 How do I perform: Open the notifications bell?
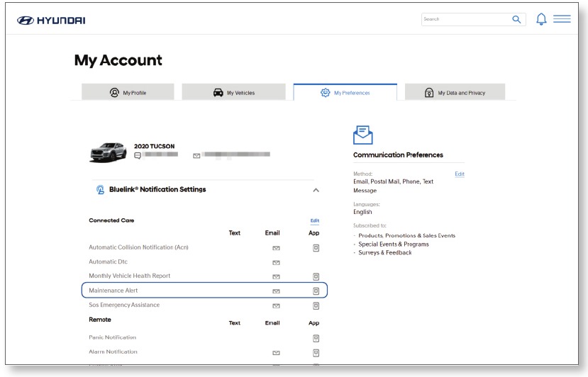pyautogui.click(x=541, y=18)
